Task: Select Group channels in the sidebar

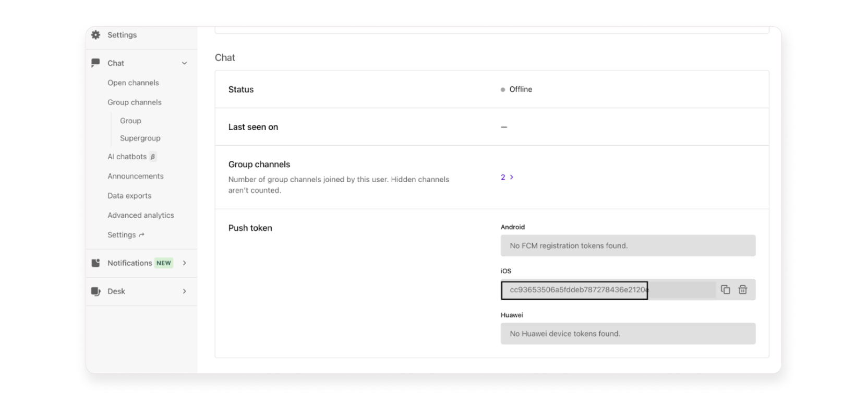Action: click(135, 102)
